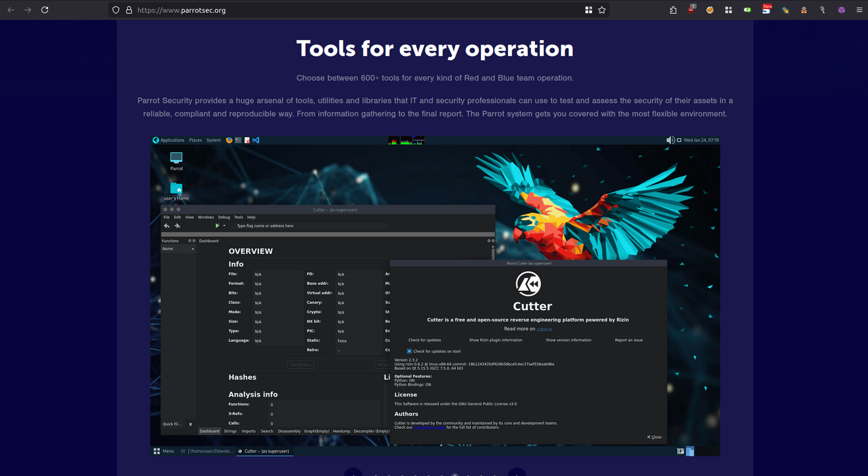Clear the quick filter with X
Image resolution: width=868 pixels, height=476 pixels.
pyautogui.click(x=190, y=424)
